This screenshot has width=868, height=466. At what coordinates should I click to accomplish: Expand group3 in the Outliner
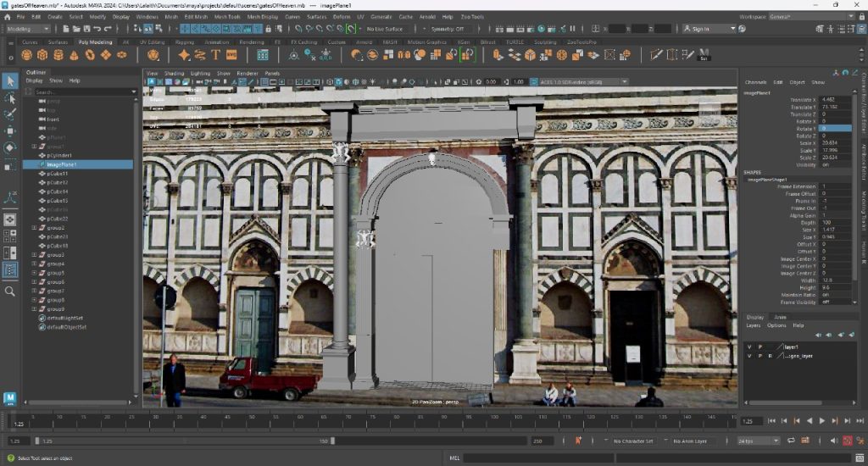tap(34, 254)
